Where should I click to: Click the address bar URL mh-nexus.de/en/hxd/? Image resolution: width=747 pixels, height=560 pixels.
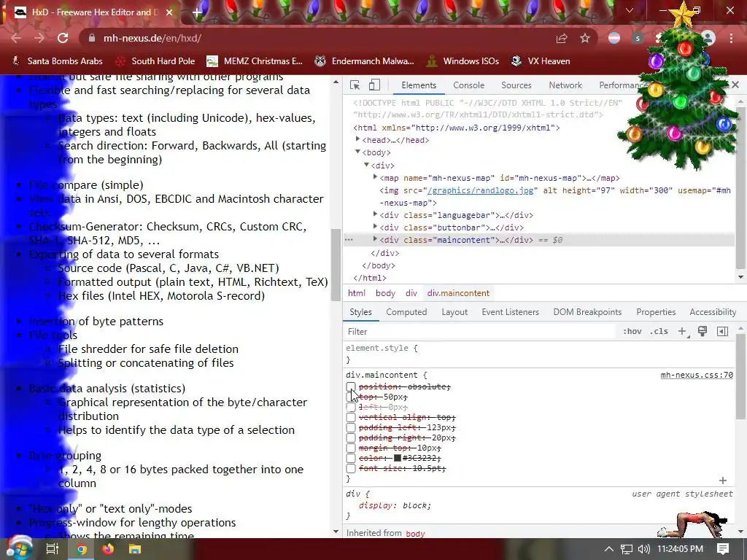(152, 38)
